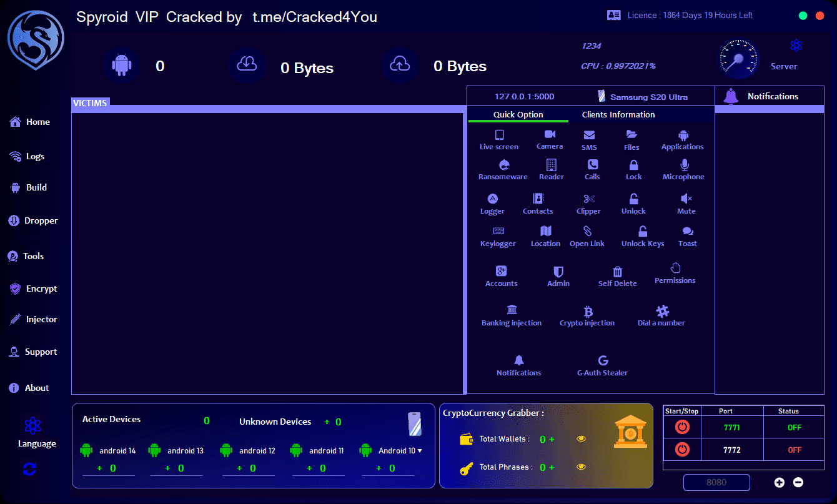Screen dimensions: 837x504
Task: Click the licence card icon
Action: 613,15
